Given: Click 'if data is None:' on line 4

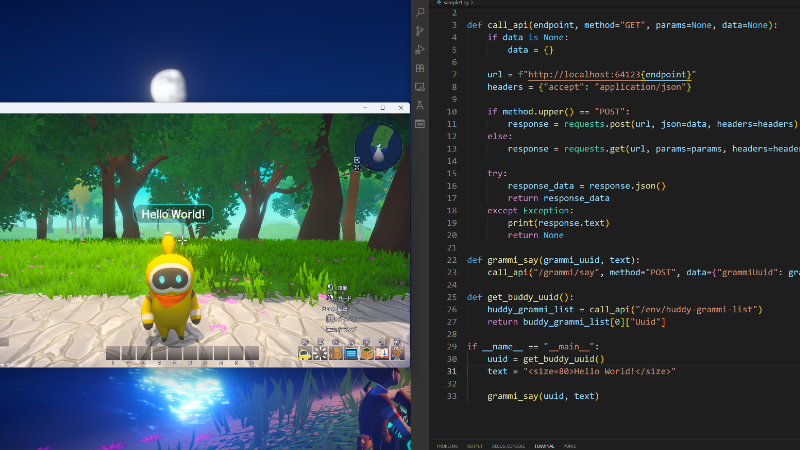Looking at the screenshot, I should (528, 37).
